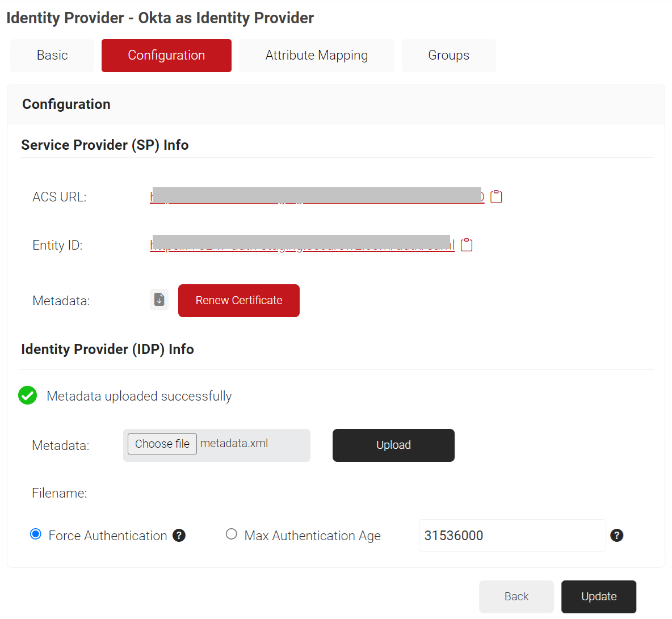Download SP metadata file icon
672x619 pixels.
[159, 300]
